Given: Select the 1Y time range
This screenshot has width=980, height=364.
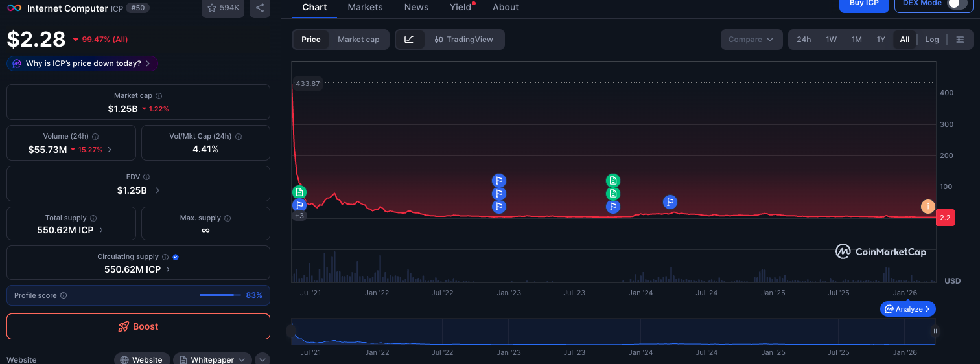Looking at the screenshot, I should tap(881, 40).
